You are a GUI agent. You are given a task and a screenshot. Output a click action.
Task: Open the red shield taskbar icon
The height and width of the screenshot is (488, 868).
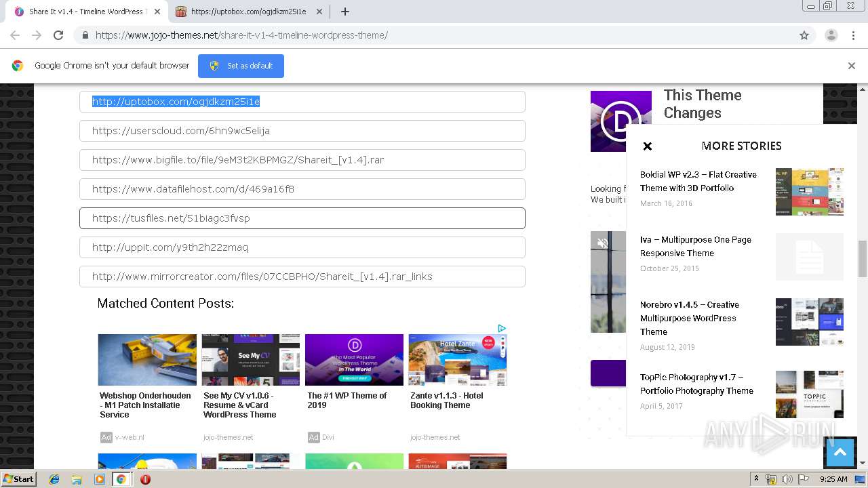[145, 479]
